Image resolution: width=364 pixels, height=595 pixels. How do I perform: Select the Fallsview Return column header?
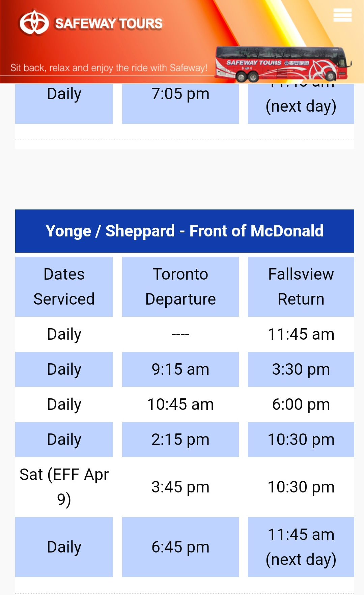coord(301,286)
